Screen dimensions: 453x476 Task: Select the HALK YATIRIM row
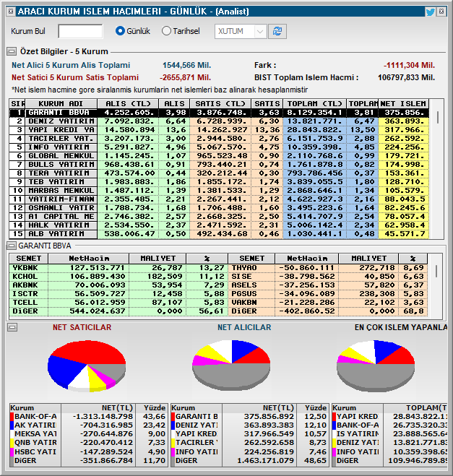[x=219, y=225]
